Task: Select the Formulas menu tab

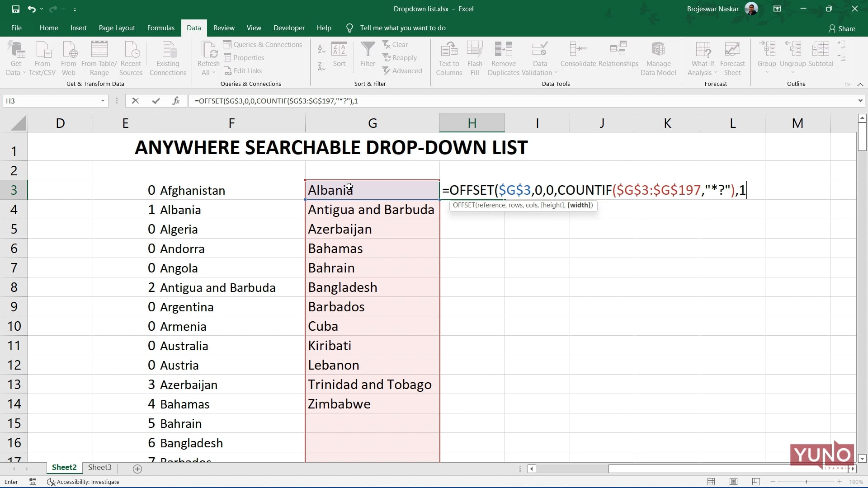Action: point(160,28)
